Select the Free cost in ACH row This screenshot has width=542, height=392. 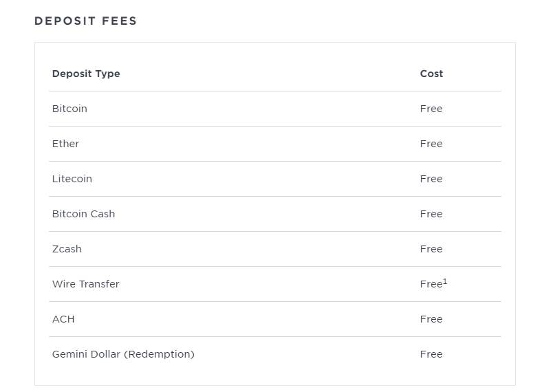[x=431, y=319]
